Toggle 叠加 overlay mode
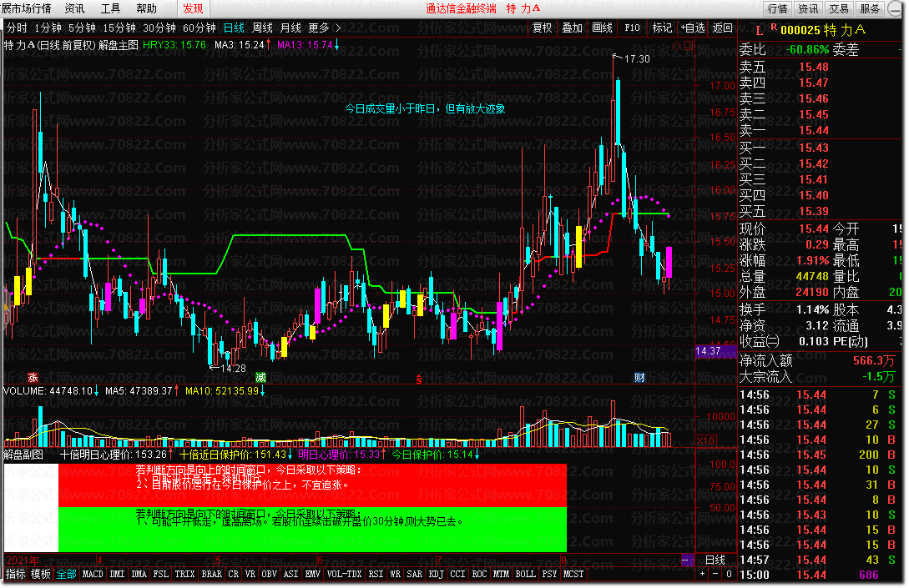This screenshot has width=909, height=588. pos(572,28)
